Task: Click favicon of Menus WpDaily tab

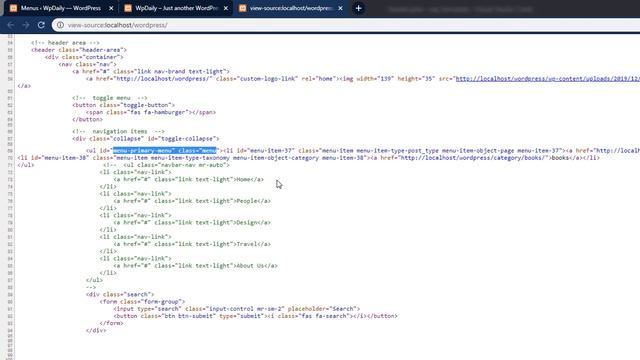Action: click(x=13, y=8)
